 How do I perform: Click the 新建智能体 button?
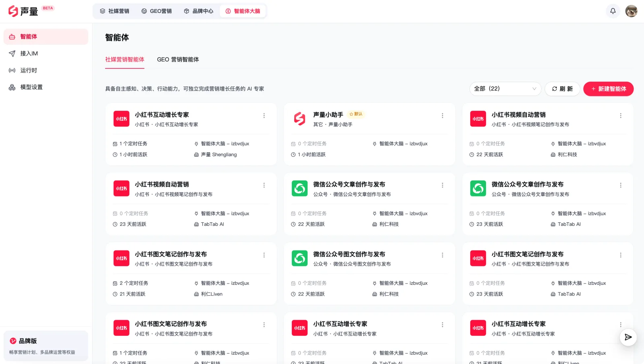[608, 89]
